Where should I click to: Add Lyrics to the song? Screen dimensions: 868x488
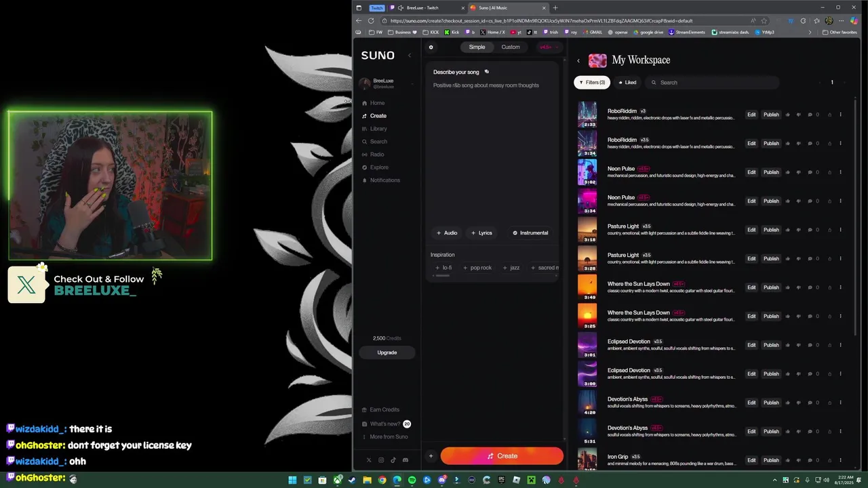(481, 232)
